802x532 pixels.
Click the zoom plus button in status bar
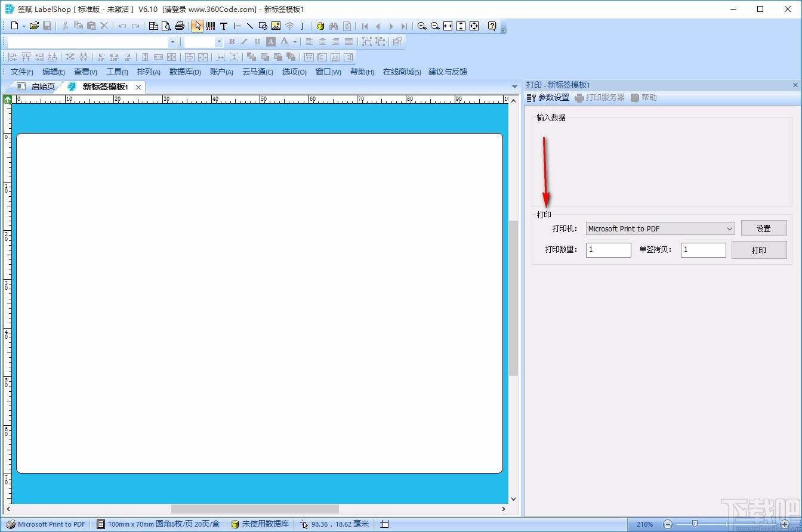pos(784,524)
